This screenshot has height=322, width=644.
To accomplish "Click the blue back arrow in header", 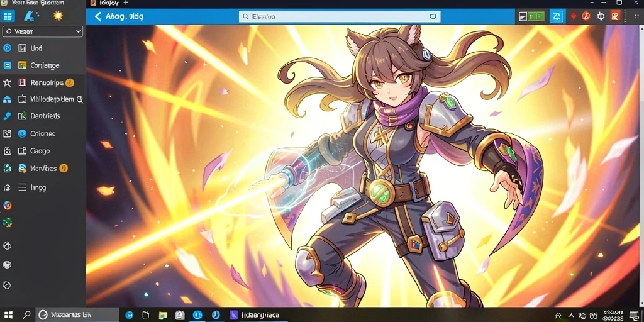I will (x=97, y=17).
